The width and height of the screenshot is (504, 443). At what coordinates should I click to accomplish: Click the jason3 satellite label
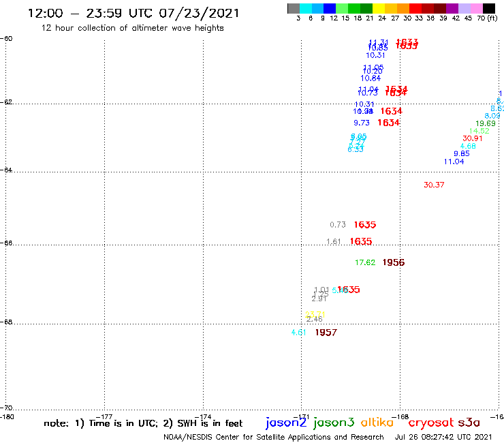[x=334, y=423]
